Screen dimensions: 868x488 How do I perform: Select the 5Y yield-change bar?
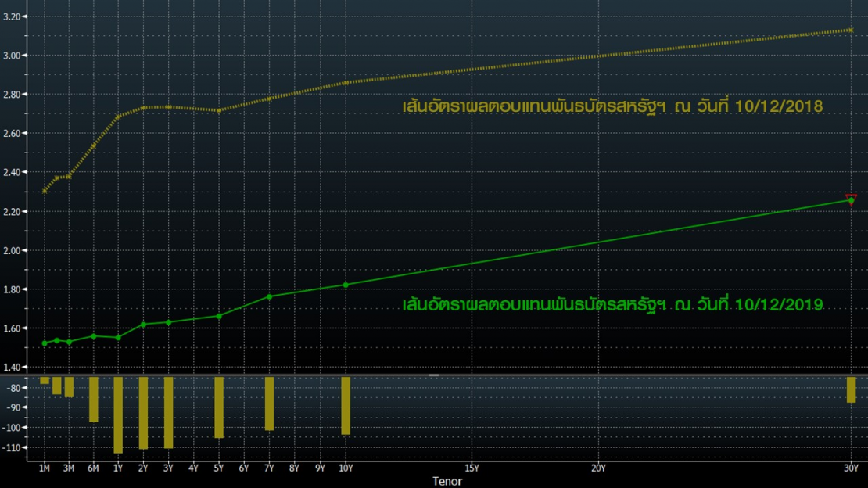tap(219, 407)
